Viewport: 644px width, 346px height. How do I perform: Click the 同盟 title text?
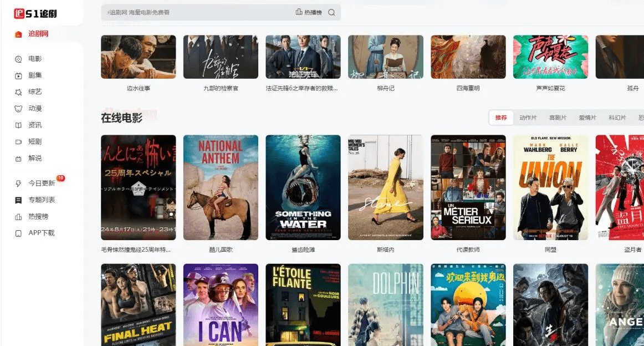click(x=551, y=250)
